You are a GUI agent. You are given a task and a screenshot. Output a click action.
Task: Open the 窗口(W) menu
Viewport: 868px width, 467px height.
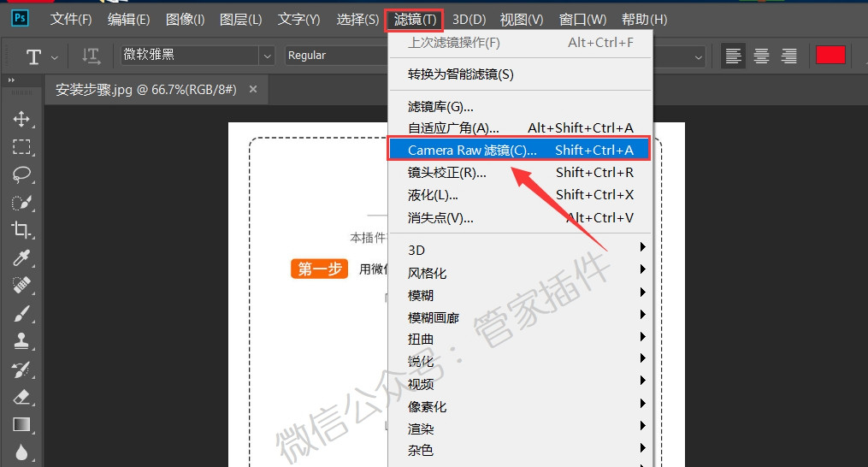(x=582, y=20)
